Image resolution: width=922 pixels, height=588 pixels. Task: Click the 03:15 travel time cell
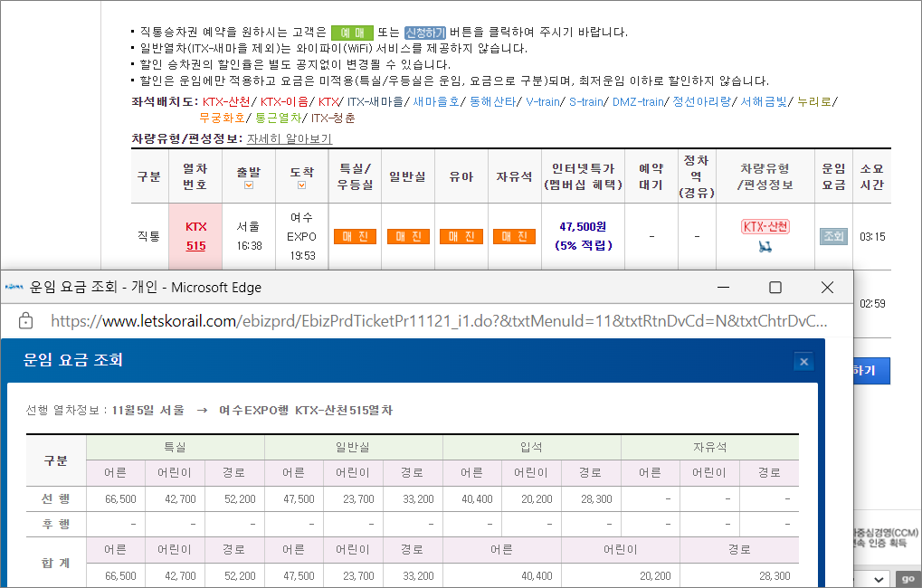[872, 236]
